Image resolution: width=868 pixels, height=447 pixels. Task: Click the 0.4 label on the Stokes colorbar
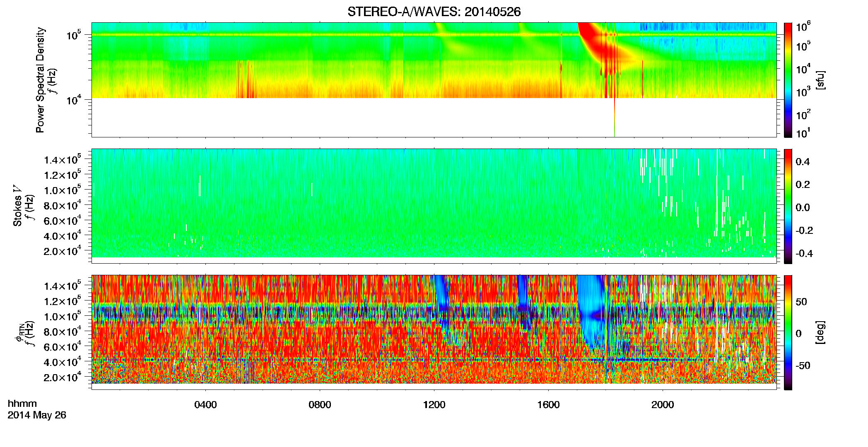point(803,161)
